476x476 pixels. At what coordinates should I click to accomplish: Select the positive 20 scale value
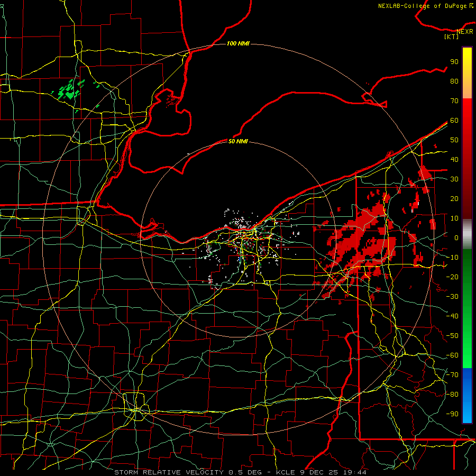tap(454, 199)
